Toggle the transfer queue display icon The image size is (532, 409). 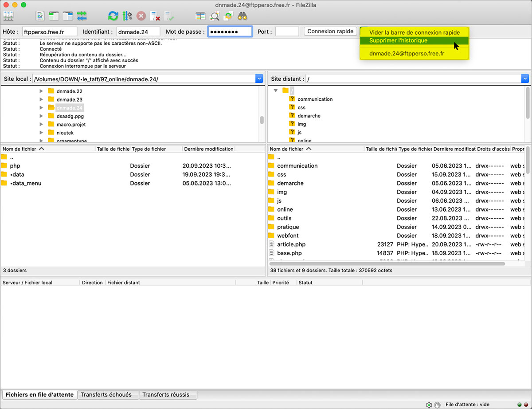[x=82, y=16]
